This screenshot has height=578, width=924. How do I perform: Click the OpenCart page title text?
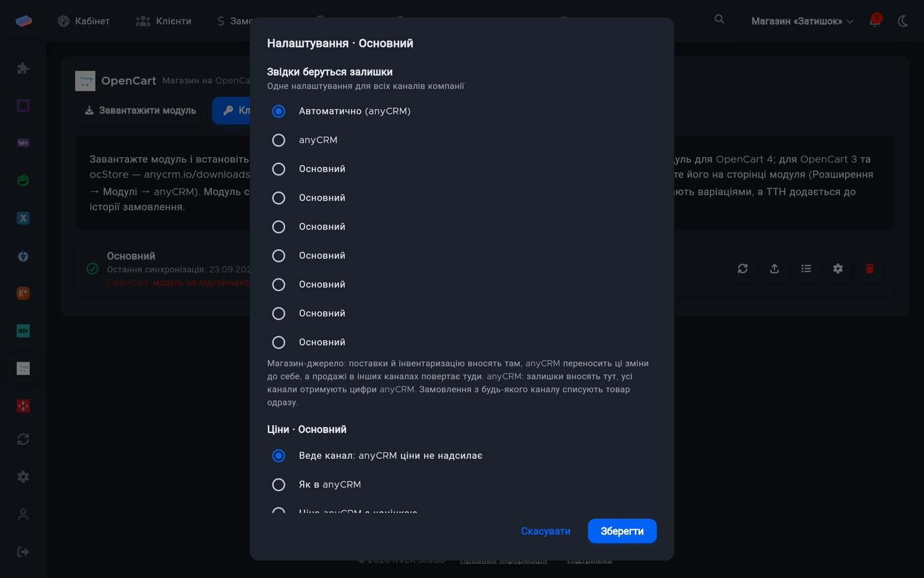coord(129,80)
